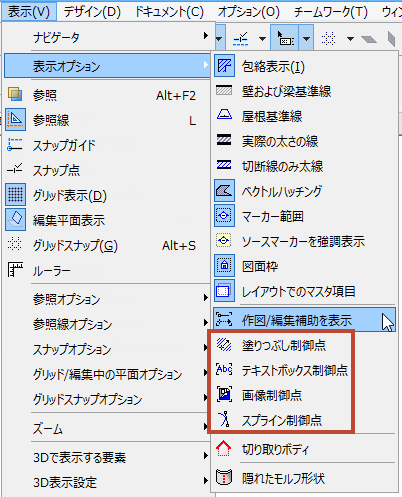Toggle the ベクトルハッチング icon

[x=224, y=191]
